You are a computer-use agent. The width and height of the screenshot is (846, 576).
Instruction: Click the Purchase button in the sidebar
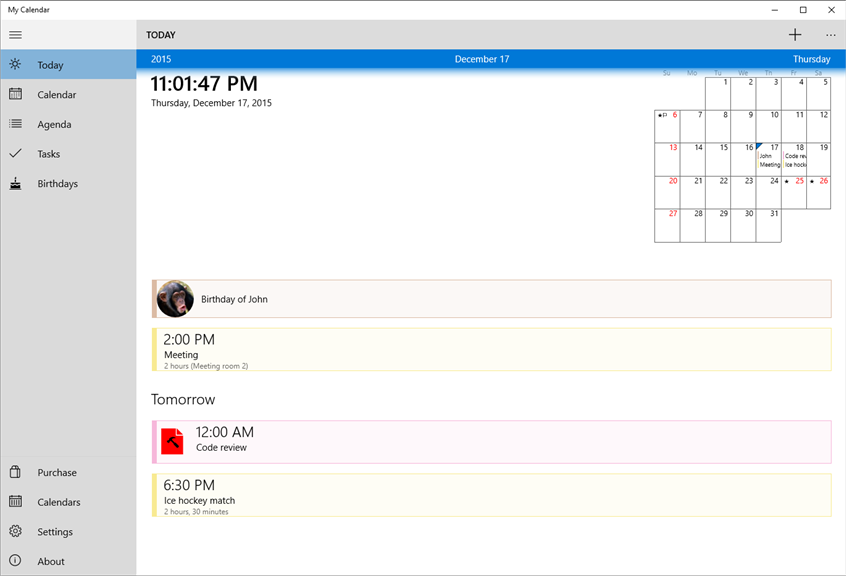(x=57, y=472)
